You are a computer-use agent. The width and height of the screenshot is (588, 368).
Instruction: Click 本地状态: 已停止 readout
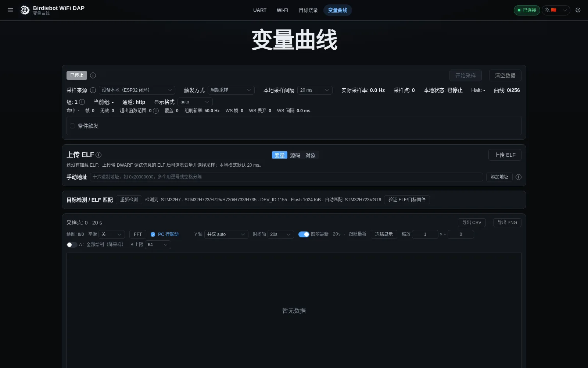[x=443, y=90]
